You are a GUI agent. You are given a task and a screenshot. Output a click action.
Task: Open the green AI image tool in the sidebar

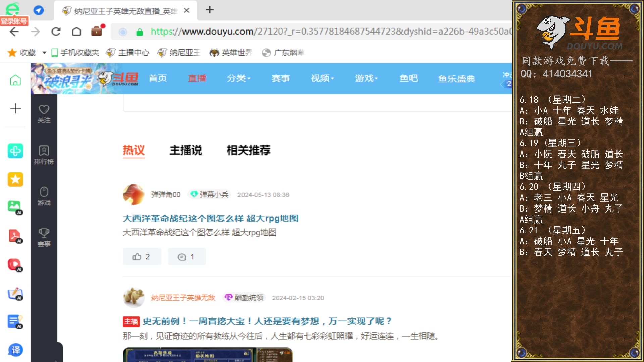tap(15, 207)
